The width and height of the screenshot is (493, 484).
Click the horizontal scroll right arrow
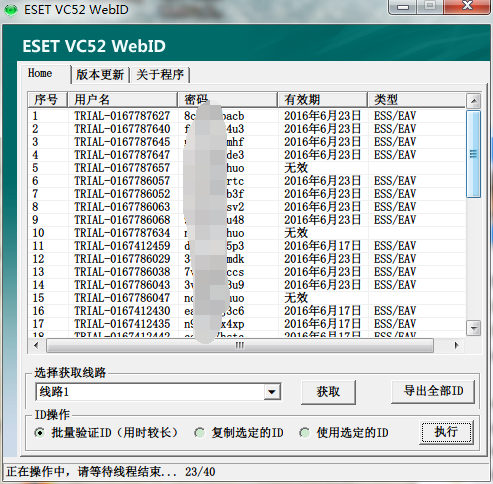(x=456, y=345)
